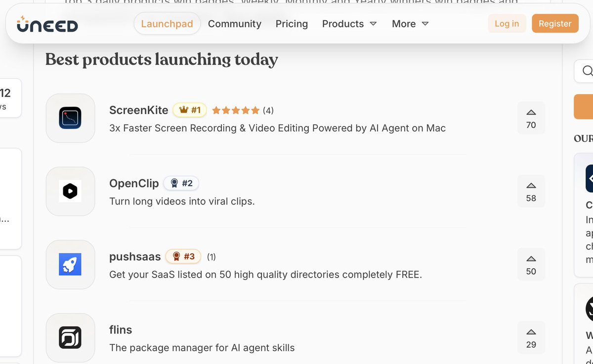Image resolution: width=593 pixels, height=364 pixels.
Task: Open the Pricing page
Action: pos(292,24)
